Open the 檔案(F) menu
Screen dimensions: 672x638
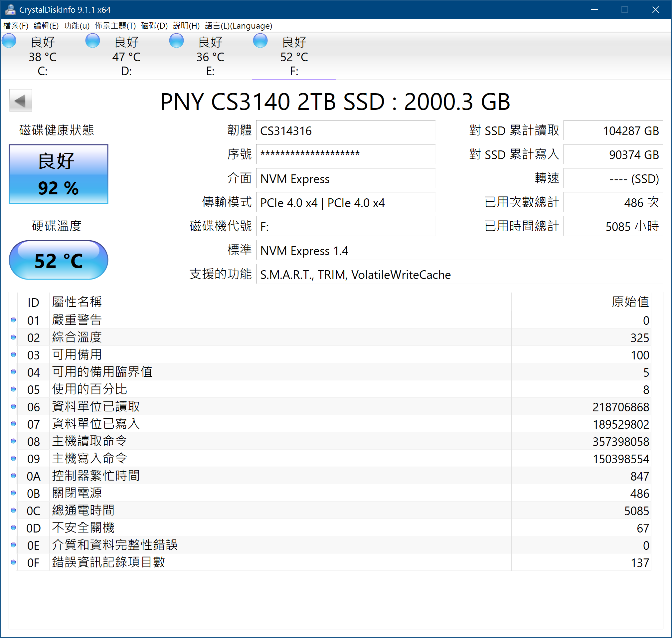pos(16,26)
